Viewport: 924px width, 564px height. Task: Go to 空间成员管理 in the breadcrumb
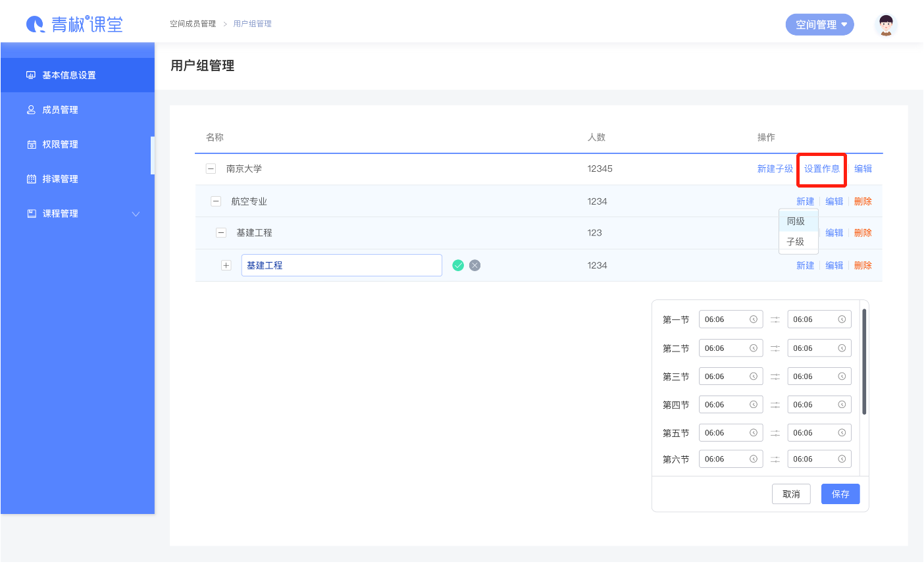(x=193, y=24)
